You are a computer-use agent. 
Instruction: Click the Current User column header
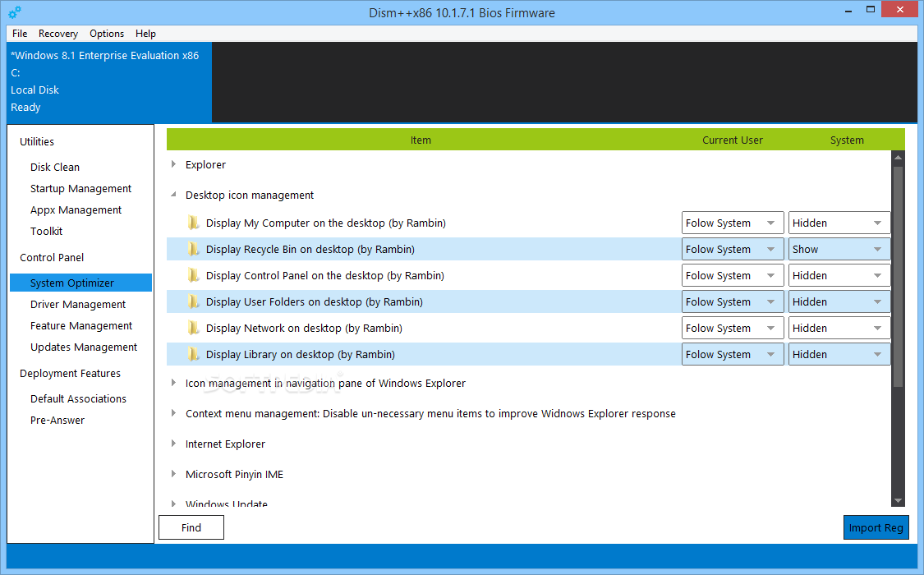click(x=733, y=140)
